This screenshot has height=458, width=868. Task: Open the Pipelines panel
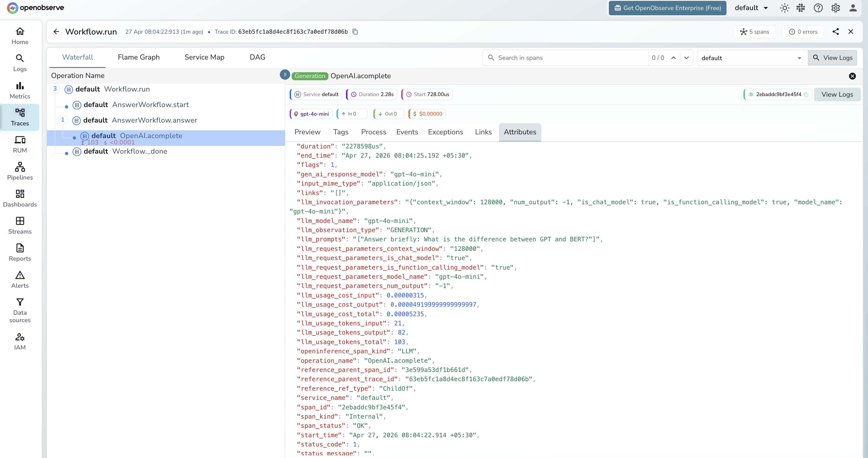tap(20, 171)
